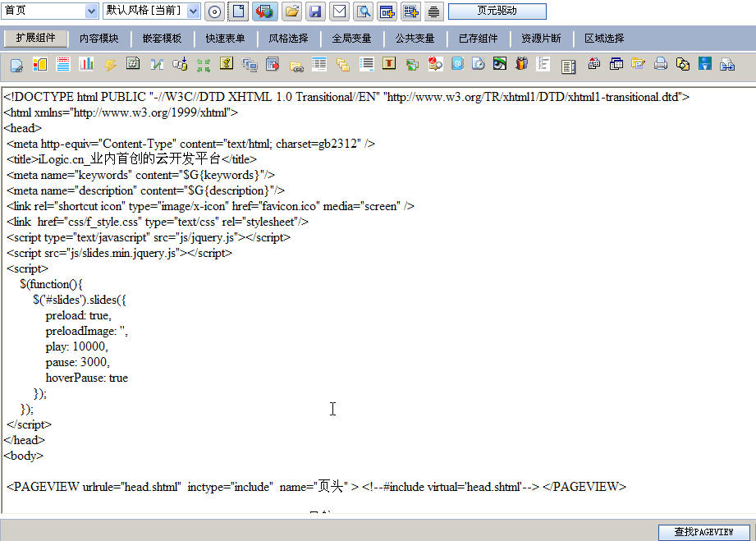The image size is (756, 541).
Task: Switch to the 内容模块 tab
Action: pyautogui.click(x=99, y=39)
